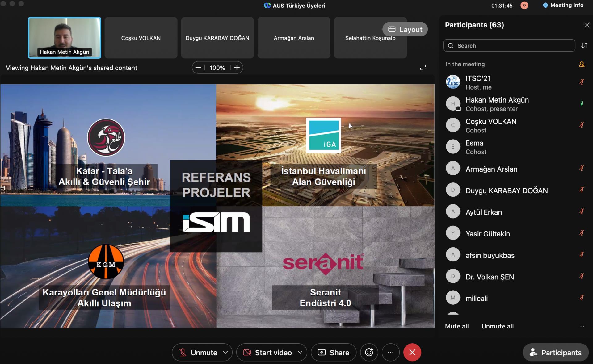Select Coşku VOLKAN video tile
The width and height of the screenshot is (593, 364).
tap(141, 38)
